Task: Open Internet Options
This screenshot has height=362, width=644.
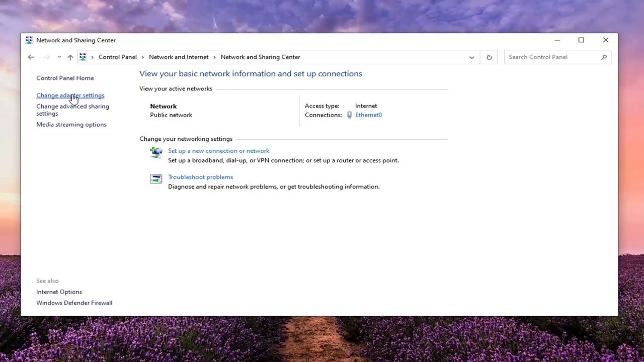Action: click(x=59, y=292)
